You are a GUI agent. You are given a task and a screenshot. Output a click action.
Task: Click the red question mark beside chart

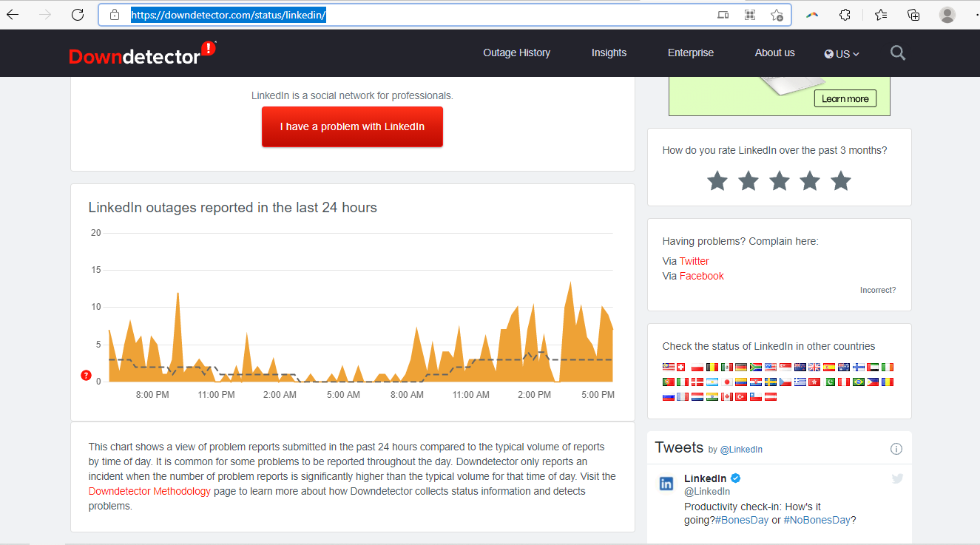[x=86, y=376]
